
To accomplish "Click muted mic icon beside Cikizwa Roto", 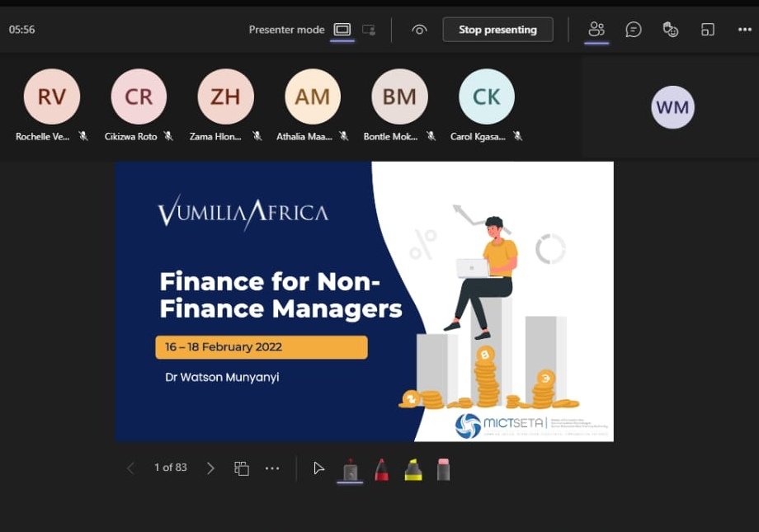I will 168,136.
